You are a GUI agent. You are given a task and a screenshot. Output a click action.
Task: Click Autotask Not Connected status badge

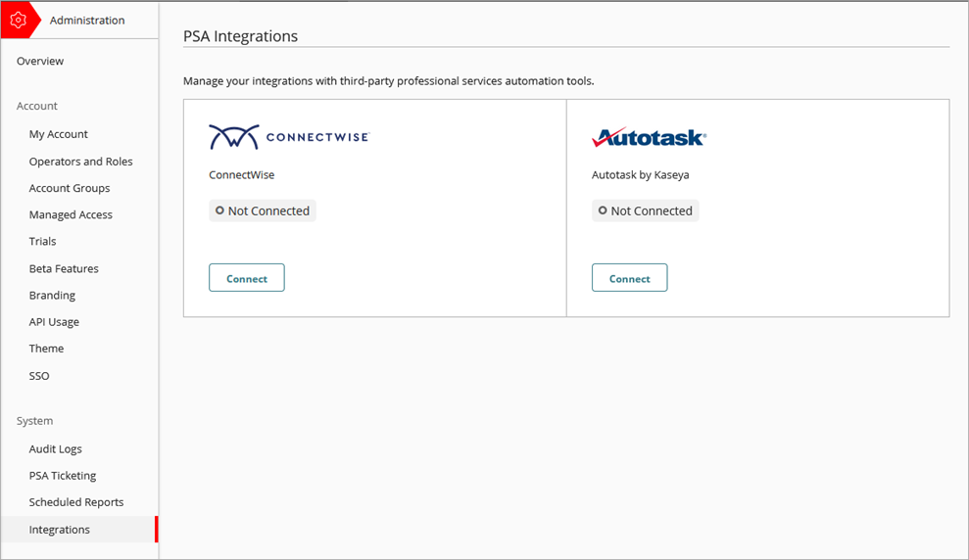pyautogui.click(x=645, y=210)
